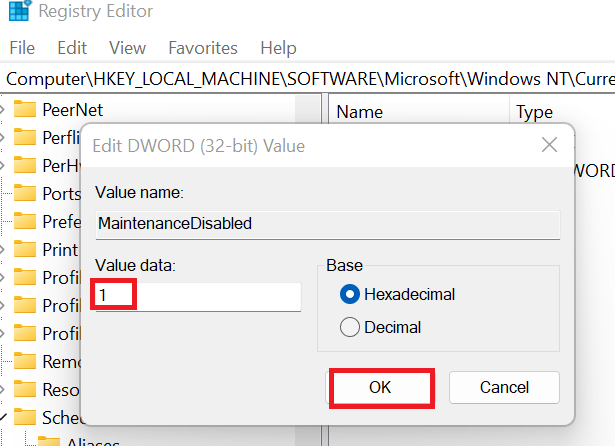Cancel the DWORD edit dialog
The width and height of the screenshot is (615, 446).
[x=504, y=388]
